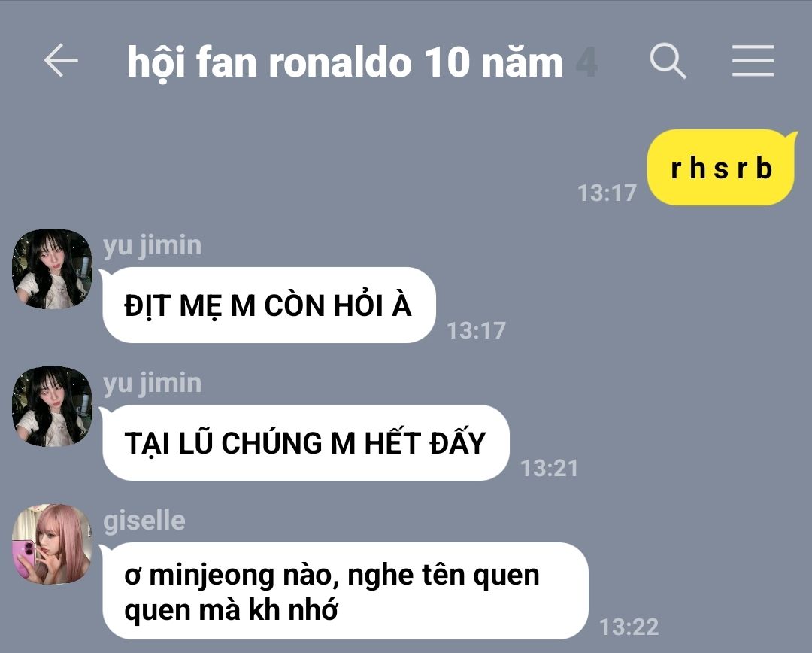Tap the chat title hội fan ronaldo 10 năm
Viewport: 812px width, 653px height.
click(345, 63)
